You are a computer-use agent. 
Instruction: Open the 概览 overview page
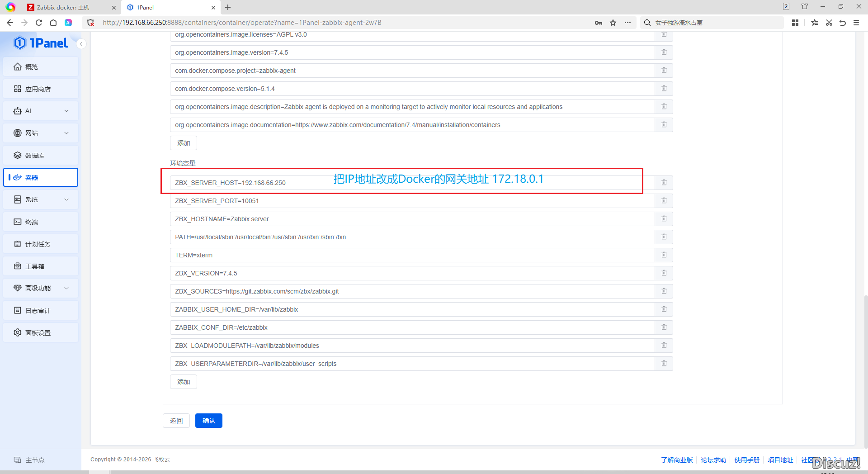tap(41, 66)
